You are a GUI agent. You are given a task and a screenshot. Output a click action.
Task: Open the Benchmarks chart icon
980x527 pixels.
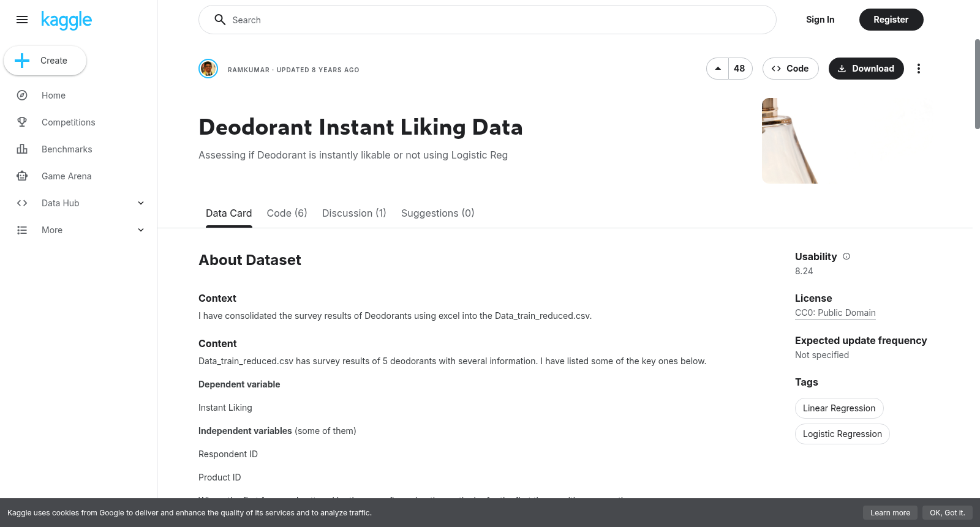coord(22,149)
